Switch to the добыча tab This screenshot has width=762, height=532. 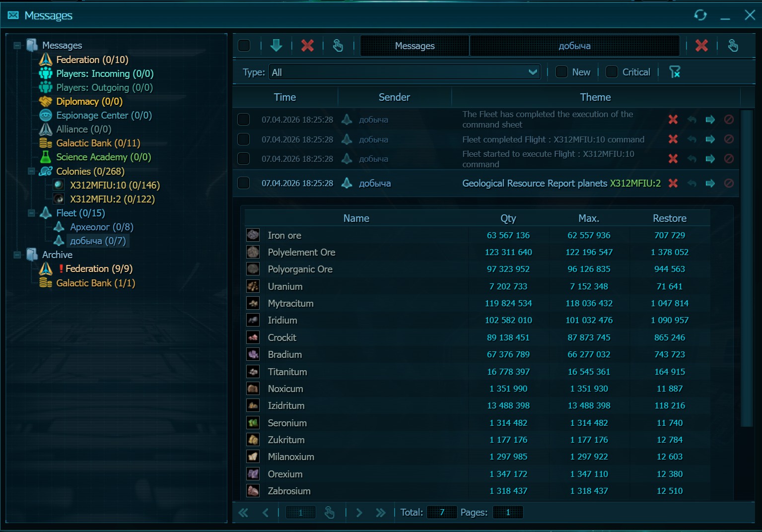point(574,46)
